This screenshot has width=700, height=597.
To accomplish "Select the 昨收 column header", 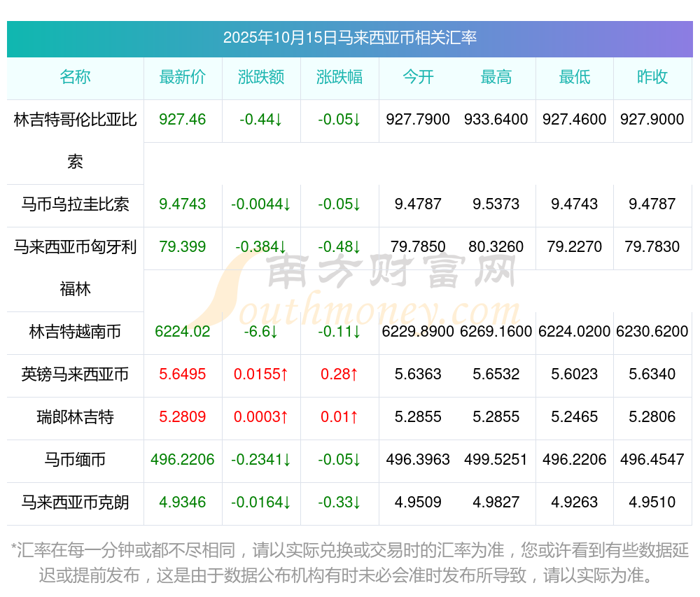I will (652, 77).
